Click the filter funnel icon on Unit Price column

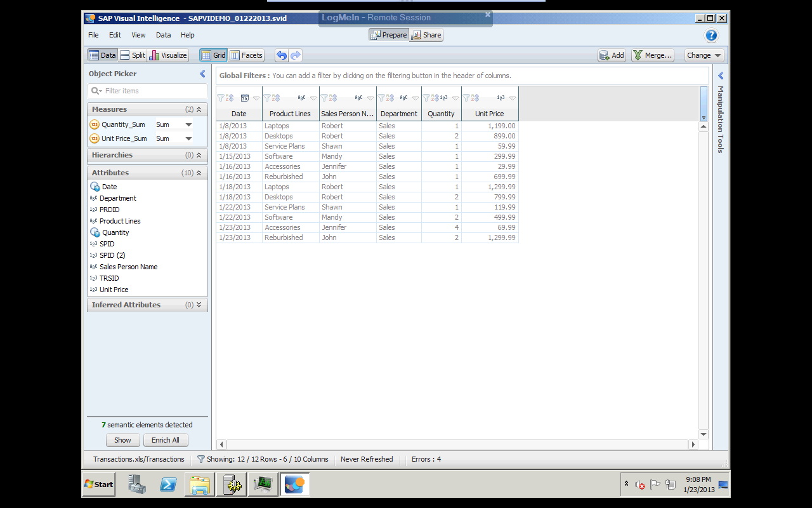(x=466, y=98)
